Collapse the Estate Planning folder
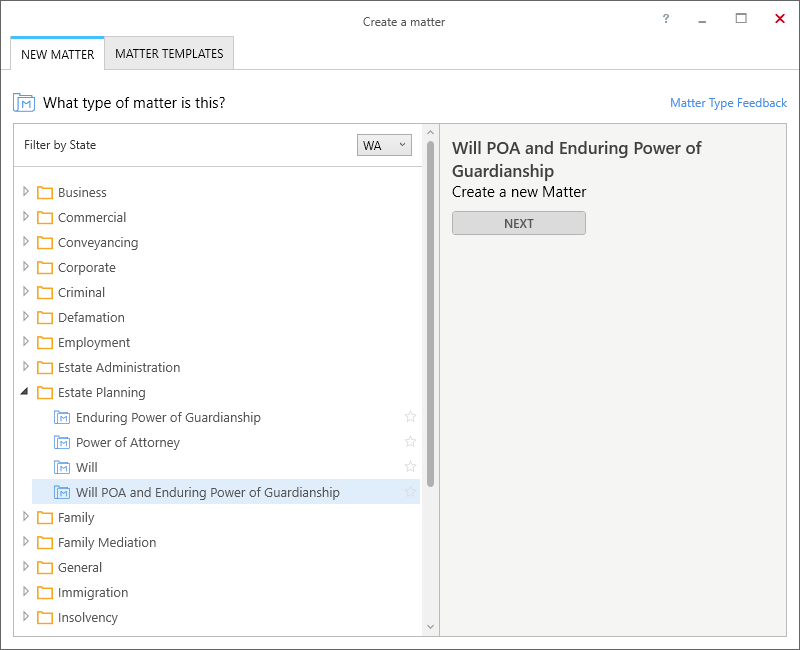The width and height of the screenshot is (800, 650). click(x=24, y=392)
